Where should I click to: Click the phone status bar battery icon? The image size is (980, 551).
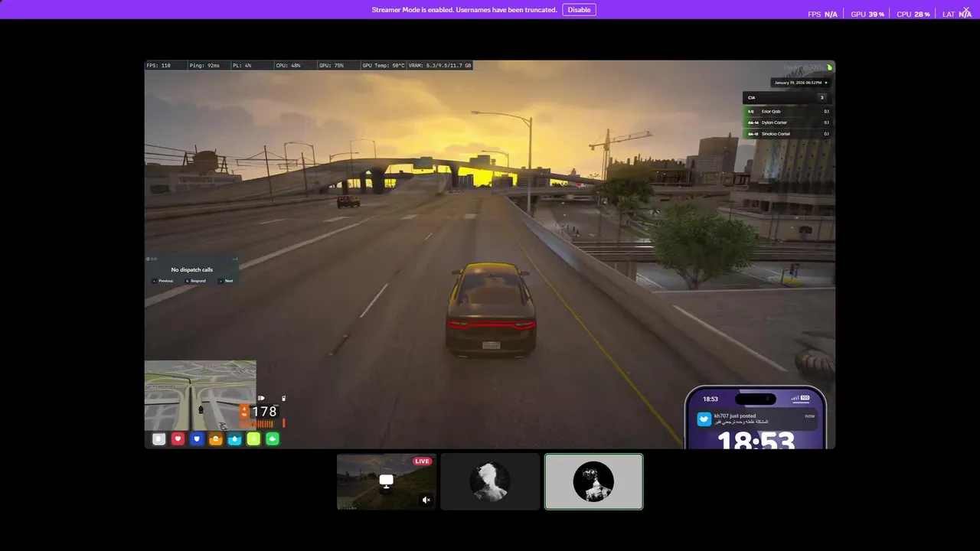point(805,399)
